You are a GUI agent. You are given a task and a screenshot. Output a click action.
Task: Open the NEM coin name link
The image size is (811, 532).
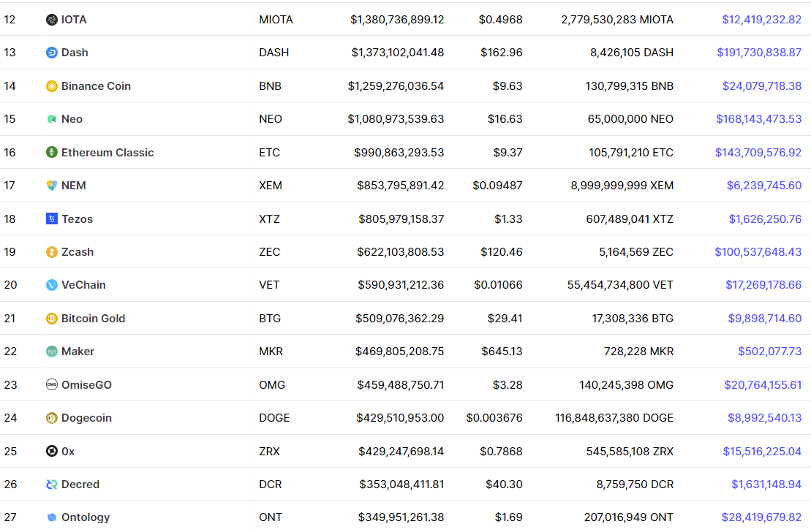click(73, 186)
